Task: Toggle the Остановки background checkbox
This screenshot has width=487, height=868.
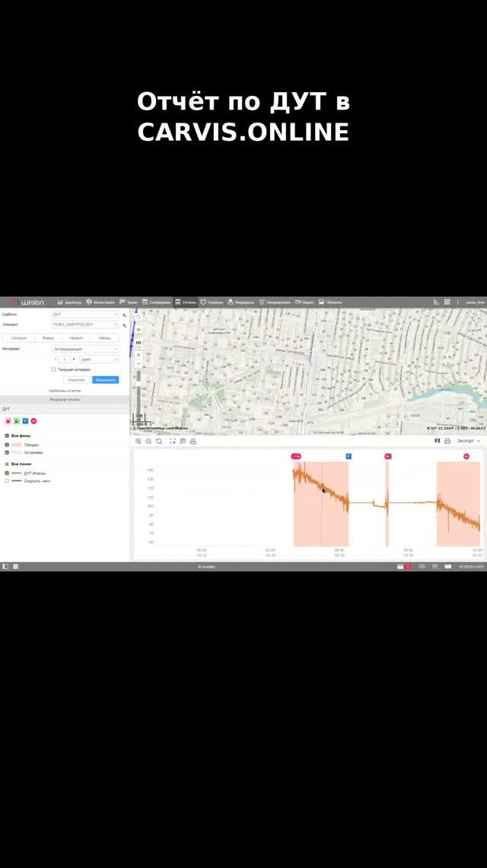Action: 7,453
